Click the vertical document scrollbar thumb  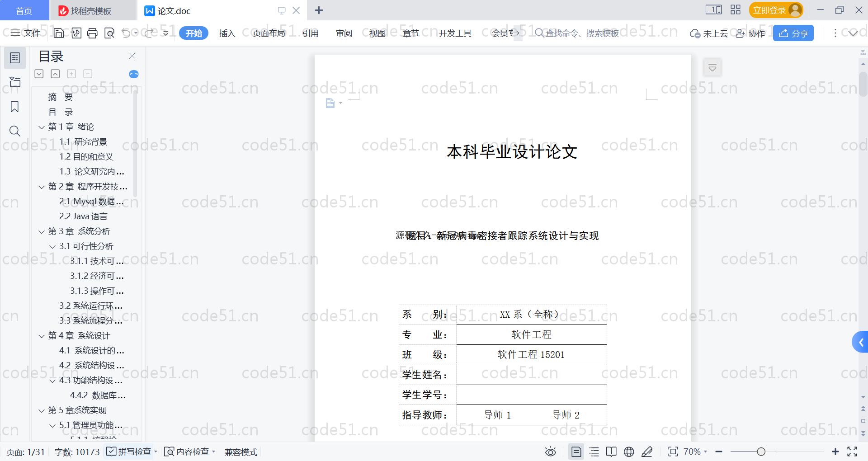click(863, 85)
